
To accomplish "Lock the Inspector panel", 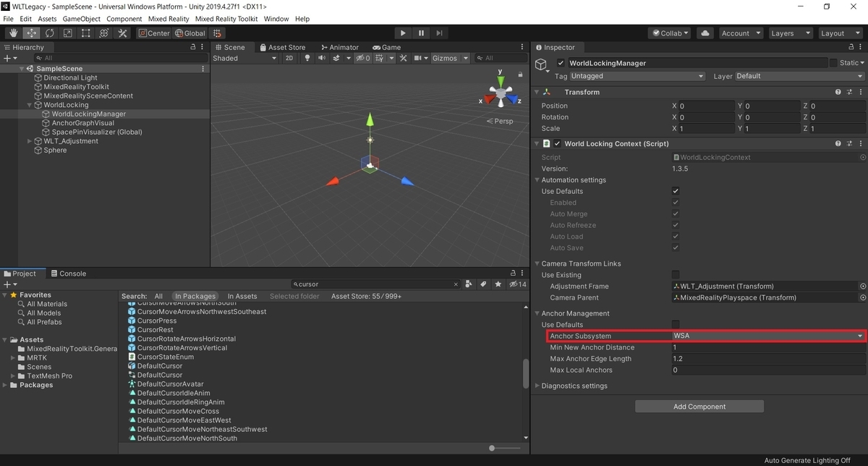I will click(851, 47).
